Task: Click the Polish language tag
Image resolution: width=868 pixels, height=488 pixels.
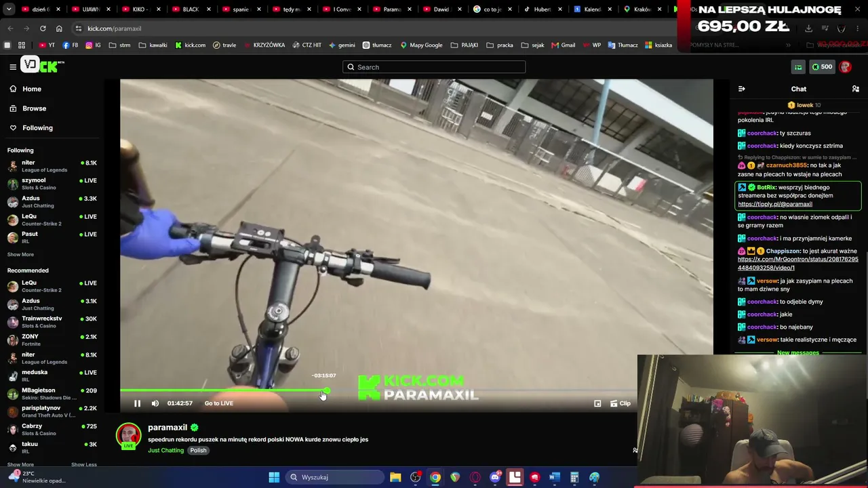Action: pos(198,451)
